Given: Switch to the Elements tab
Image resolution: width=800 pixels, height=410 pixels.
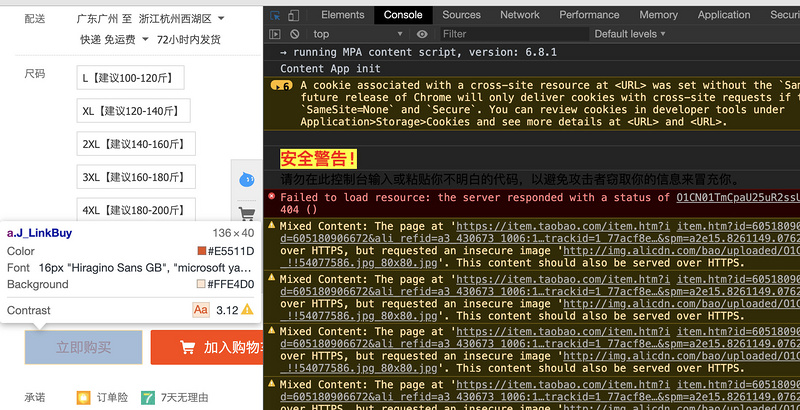Looking at the screenshot, I should point(342,15).
